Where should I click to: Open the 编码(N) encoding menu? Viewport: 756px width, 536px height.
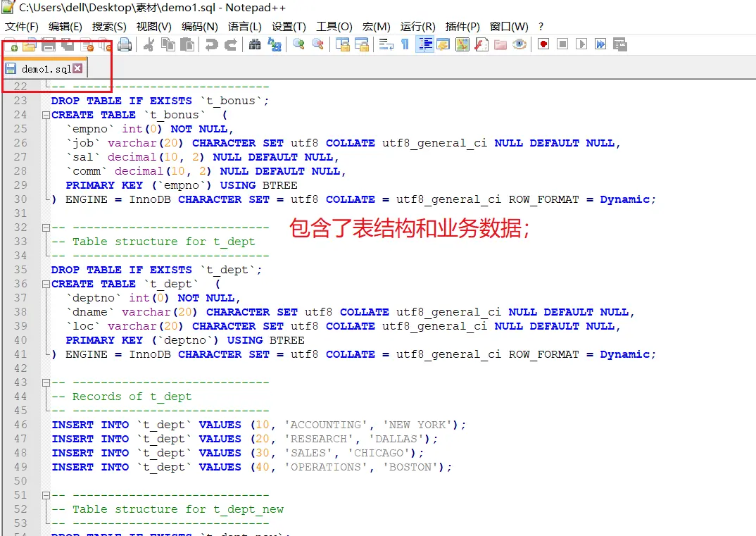coord(199,27)
